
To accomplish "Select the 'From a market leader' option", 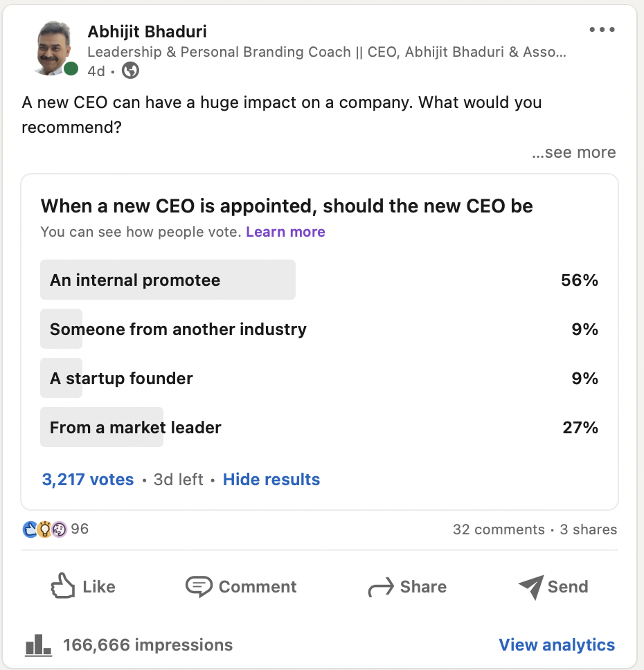I will point(136,428).
